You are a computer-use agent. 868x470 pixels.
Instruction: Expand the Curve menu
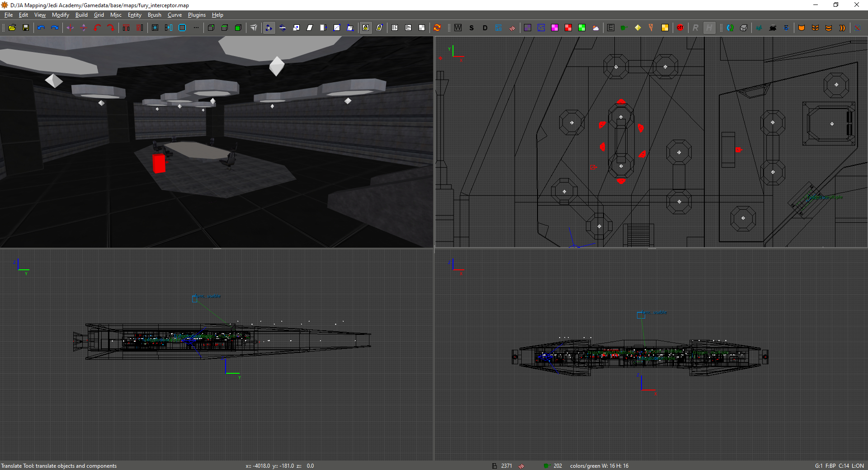pos(175,15)
